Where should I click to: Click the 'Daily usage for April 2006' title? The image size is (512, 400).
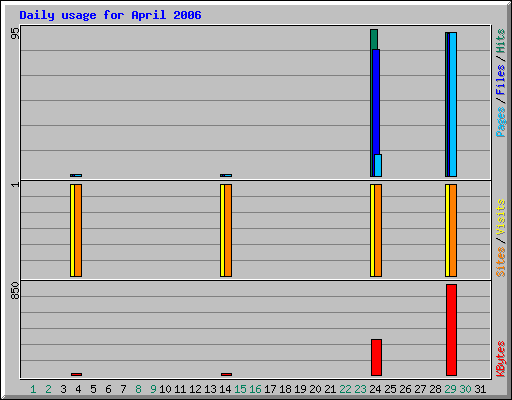(x=110, y=15)
